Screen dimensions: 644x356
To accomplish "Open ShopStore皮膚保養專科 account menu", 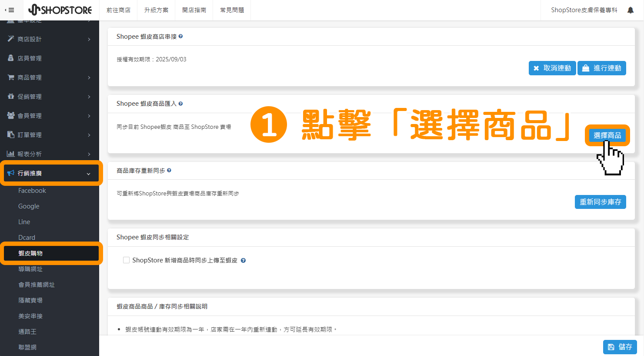I will [x=584, y=10].
